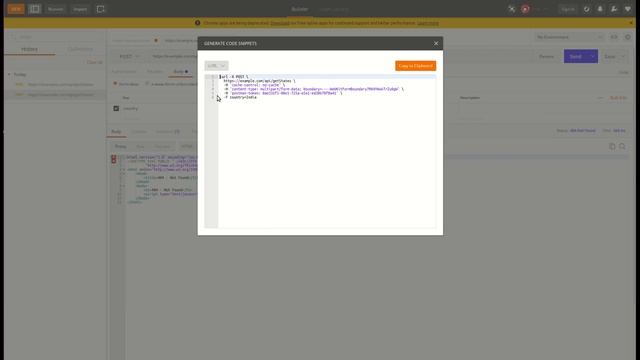Click the Code link under Save

tap(623, 72)
